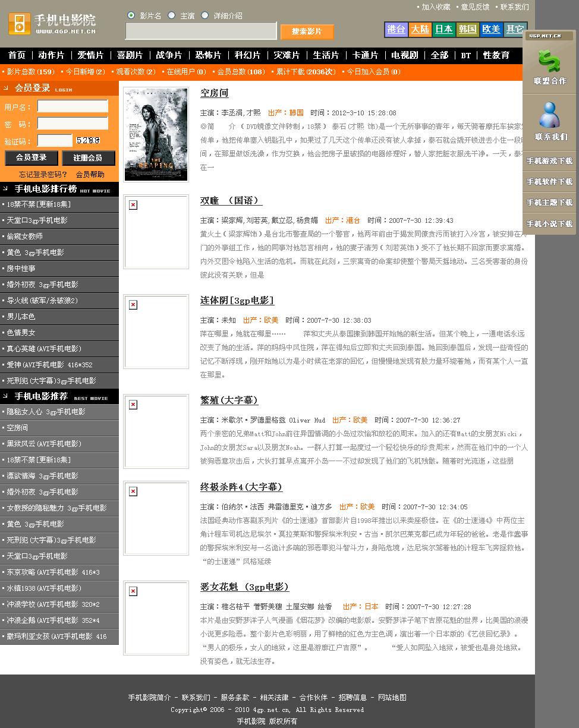Screen dimensions: 579x728
Task: Focus the 验证码 captcha field
Action: 55,141
